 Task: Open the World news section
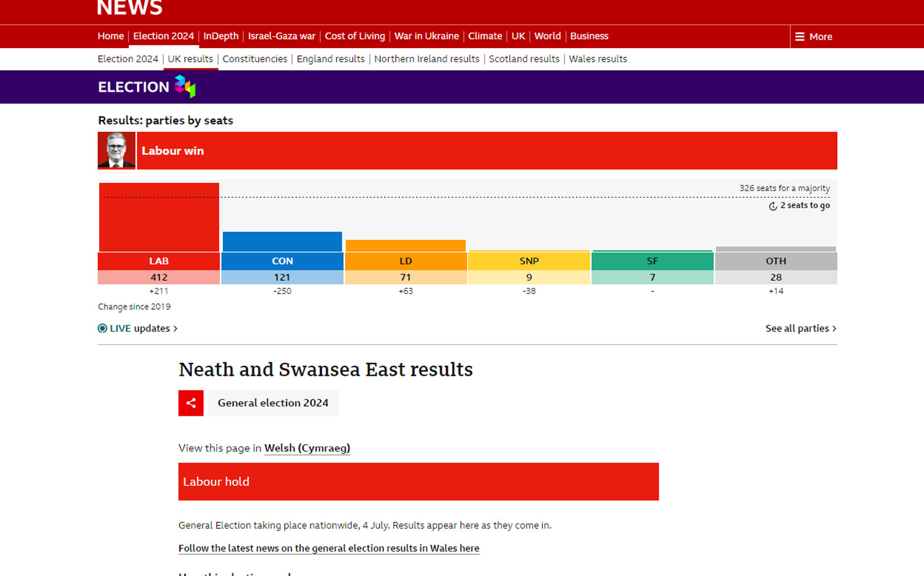pyautogui.click(x=548, y=36)
